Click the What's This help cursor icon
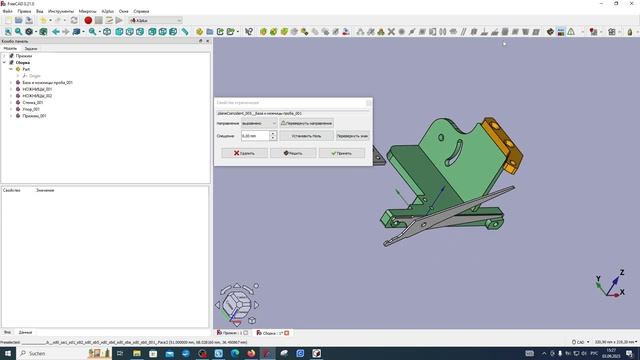 pos(249,31)
